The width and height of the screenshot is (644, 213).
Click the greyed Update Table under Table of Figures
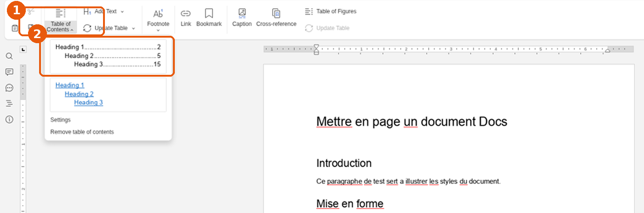(328, 28)
